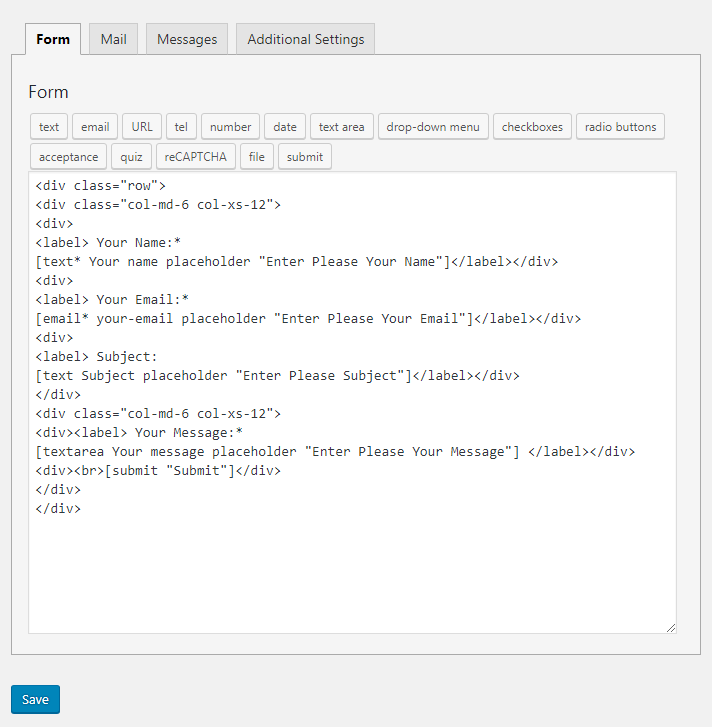Viewport: 712px width, 727px height.
Task: Add a reCAPTCHA tag
Action: pos(196,157)
